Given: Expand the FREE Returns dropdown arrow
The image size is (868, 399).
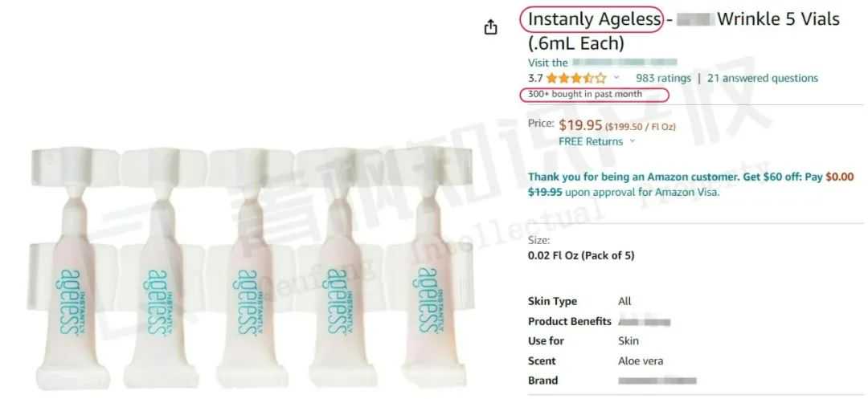Looking at the screenshot, I should click(633, 141).
